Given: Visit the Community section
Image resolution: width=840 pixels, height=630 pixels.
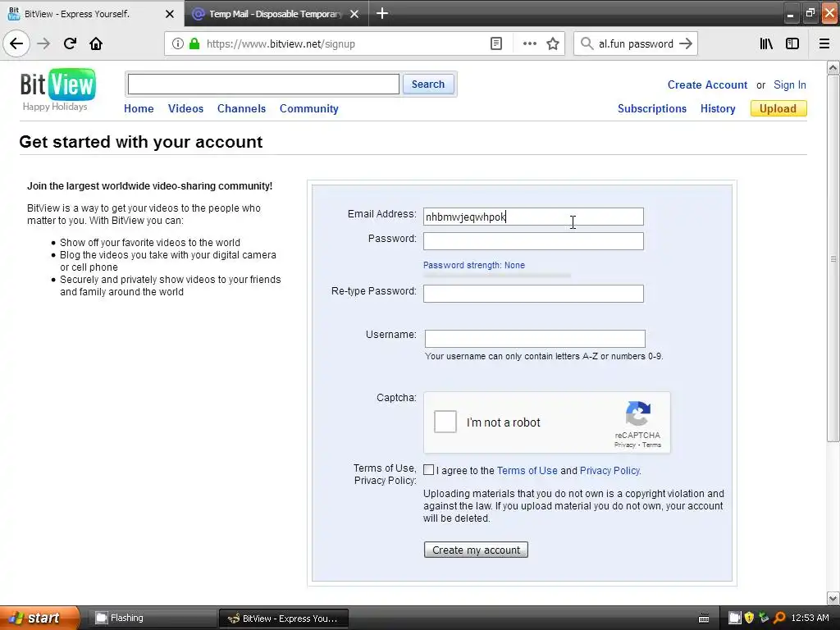Looking at the screenshot, I should [x=309, y=108].
